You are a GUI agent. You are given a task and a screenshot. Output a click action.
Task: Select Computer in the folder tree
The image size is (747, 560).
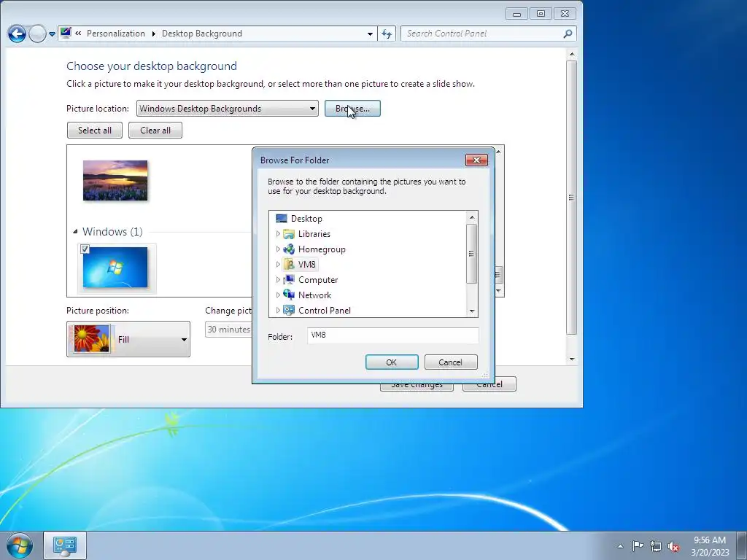click(318, 279)
